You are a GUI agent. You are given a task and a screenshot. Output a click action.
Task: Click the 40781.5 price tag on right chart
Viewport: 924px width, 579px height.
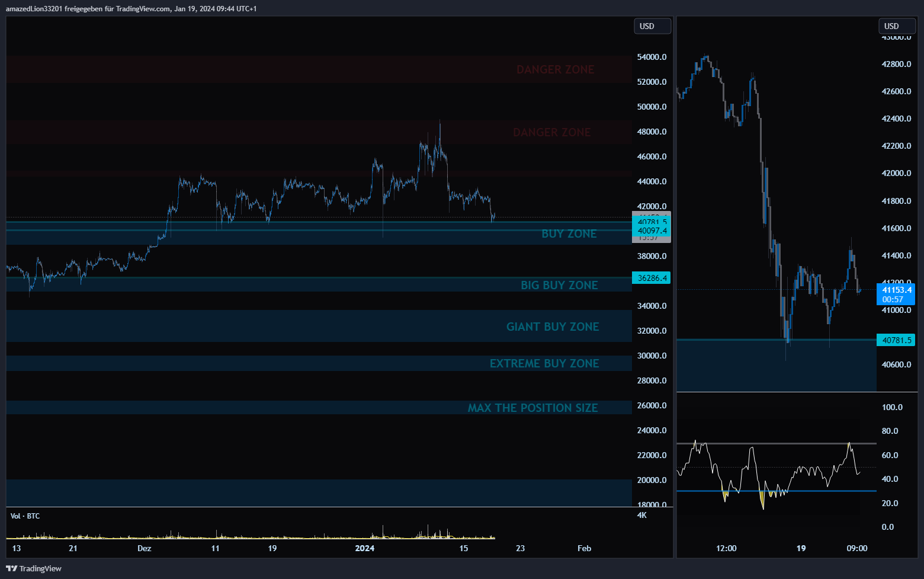click(x=896, y=340)
